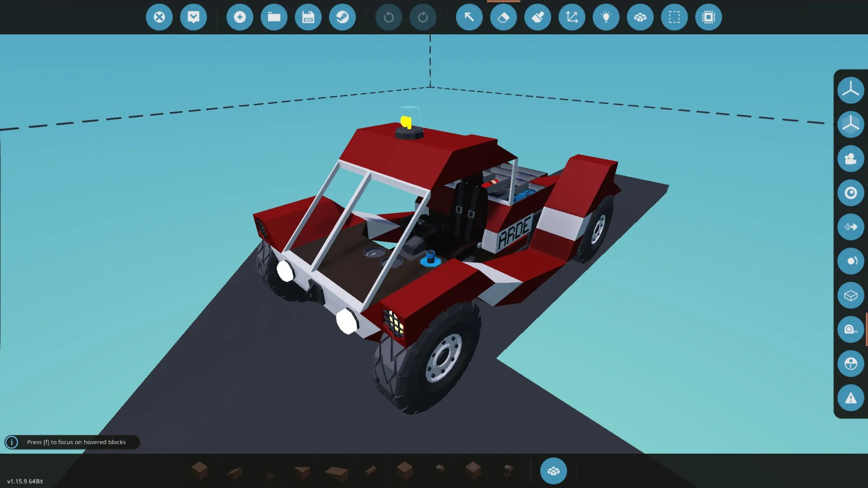Expand the dropdown chevron beside close button

(193, 17)
